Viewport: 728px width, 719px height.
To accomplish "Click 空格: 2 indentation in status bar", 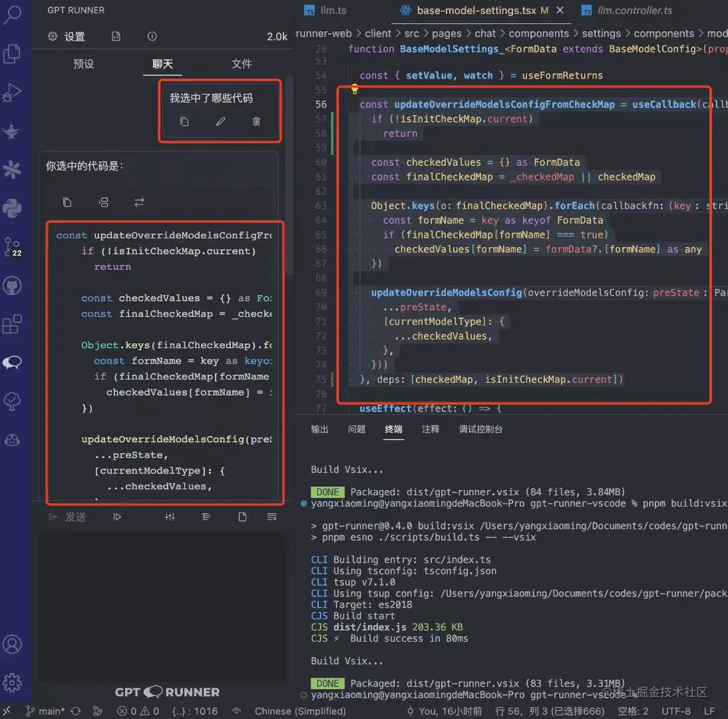I will click(633, 711).
